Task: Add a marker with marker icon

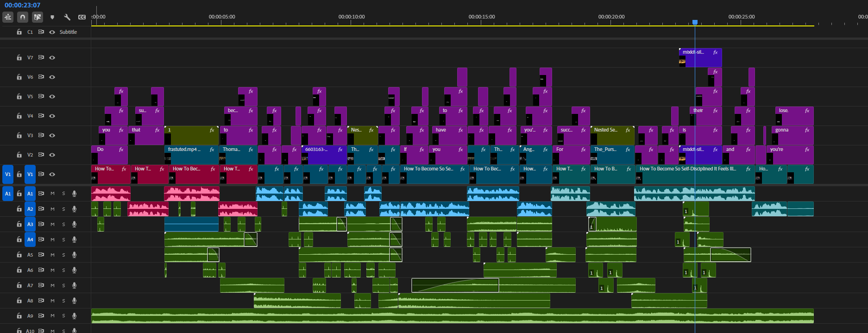Action: point(52,17)
